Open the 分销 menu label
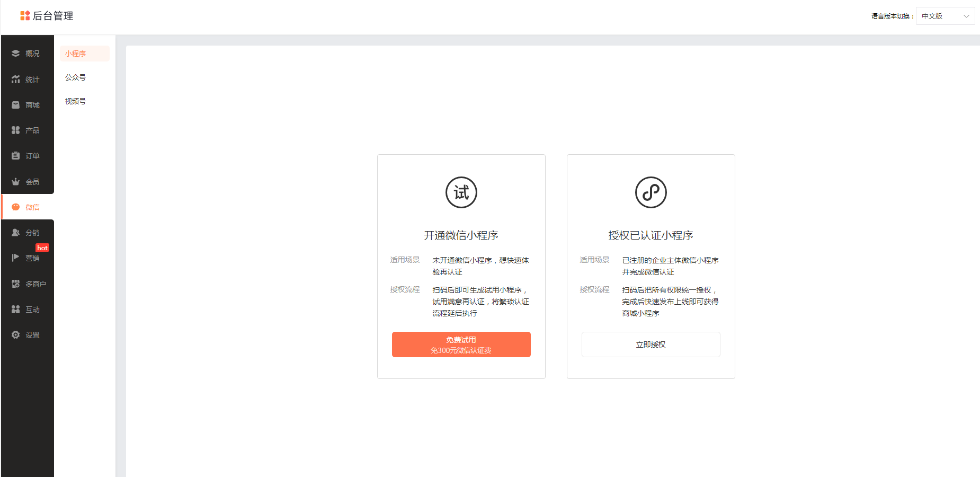980x477 pixels. (x=32, y=233)
